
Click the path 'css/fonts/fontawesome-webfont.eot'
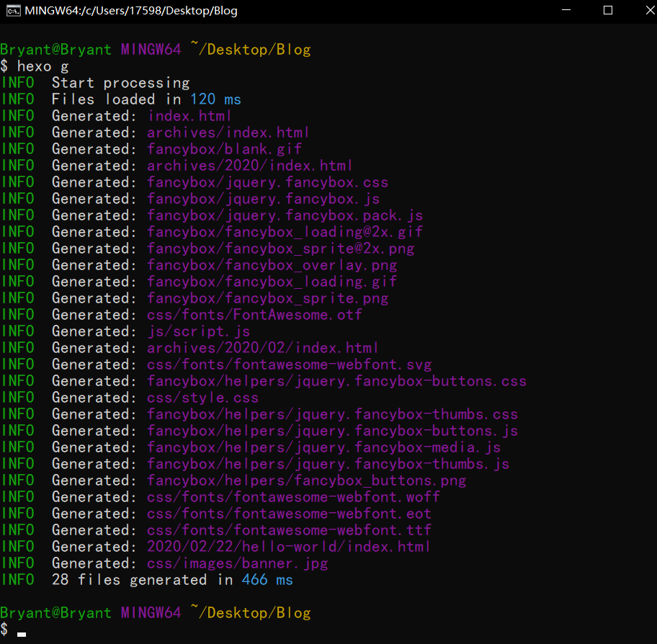click(289, 514)
